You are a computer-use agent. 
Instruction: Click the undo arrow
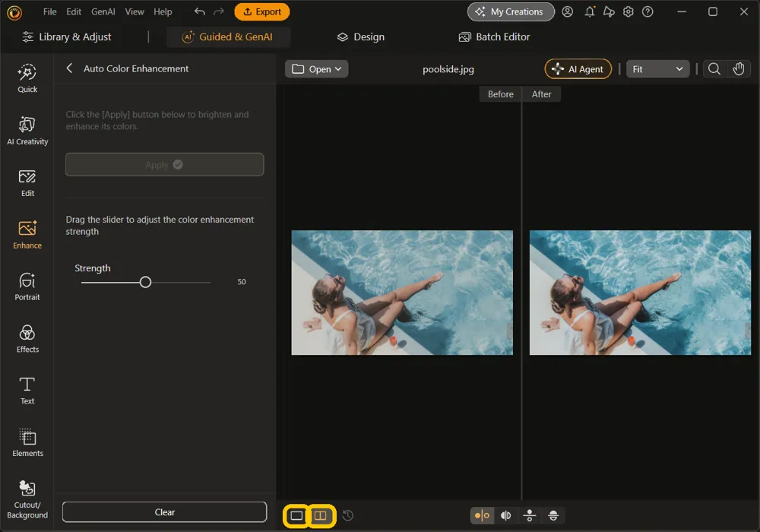(199, 11)
